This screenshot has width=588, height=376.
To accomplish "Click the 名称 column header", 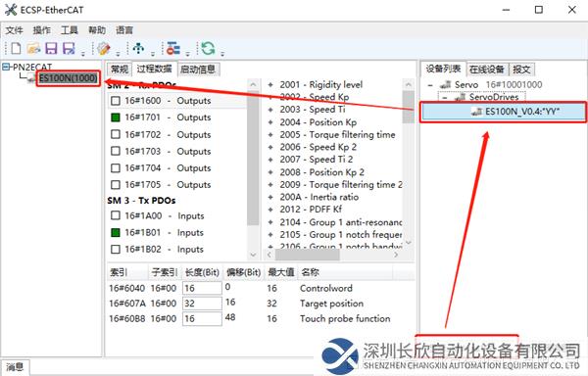I will (345, 272).
